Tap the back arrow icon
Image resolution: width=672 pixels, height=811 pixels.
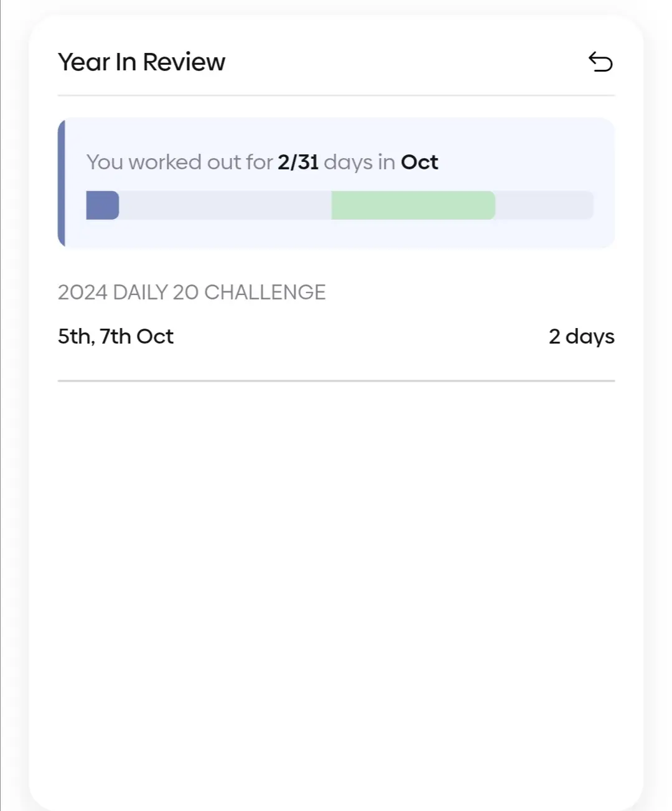coord(600,62)
